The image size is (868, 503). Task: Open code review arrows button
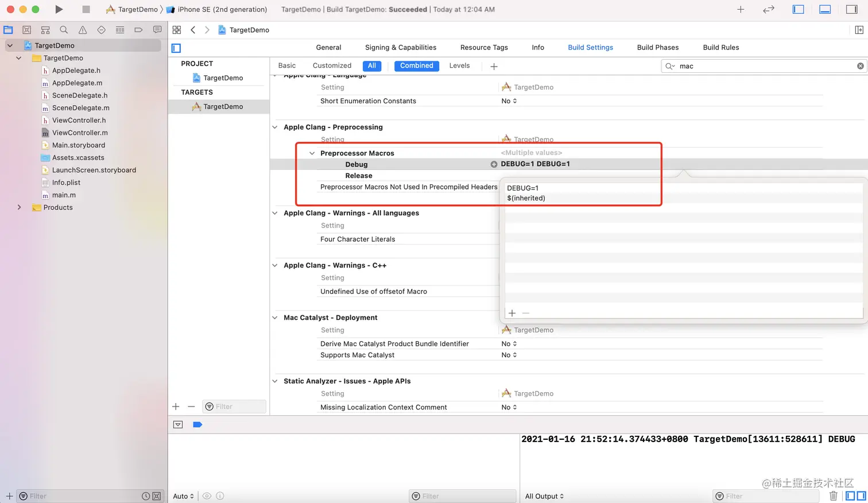pos(769,9)
